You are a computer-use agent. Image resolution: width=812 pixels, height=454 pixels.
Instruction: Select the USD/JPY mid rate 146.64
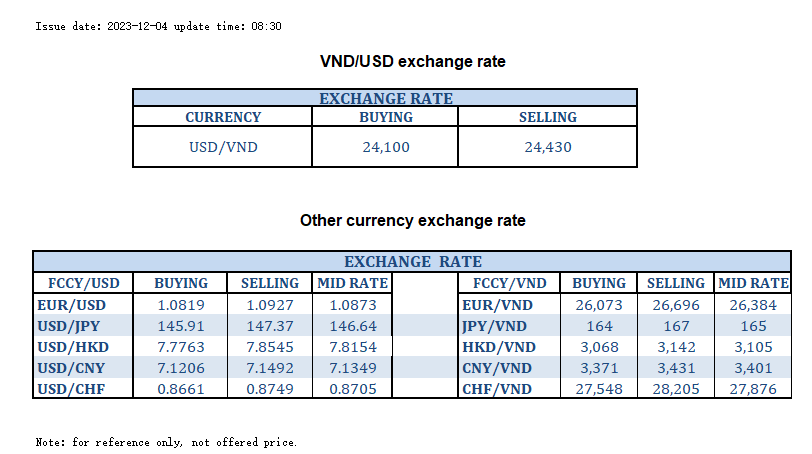tap(352, 326)
